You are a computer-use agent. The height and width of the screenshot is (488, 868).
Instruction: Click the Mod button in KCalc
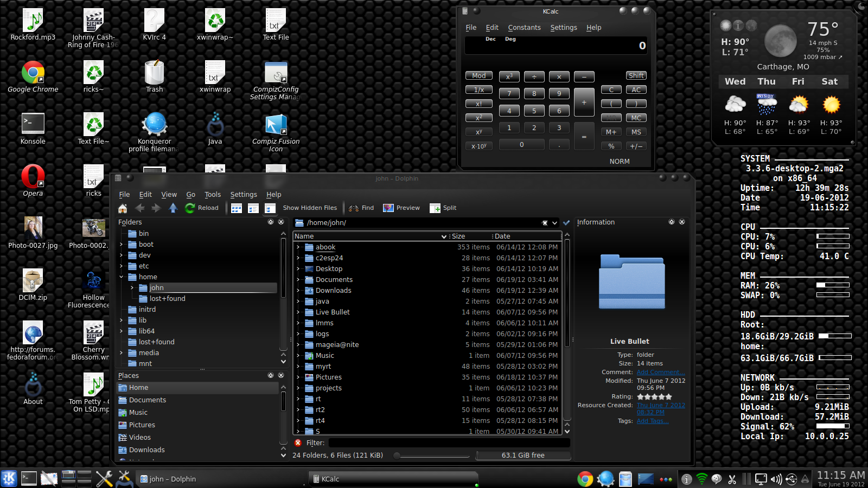[x=479, y=76]
